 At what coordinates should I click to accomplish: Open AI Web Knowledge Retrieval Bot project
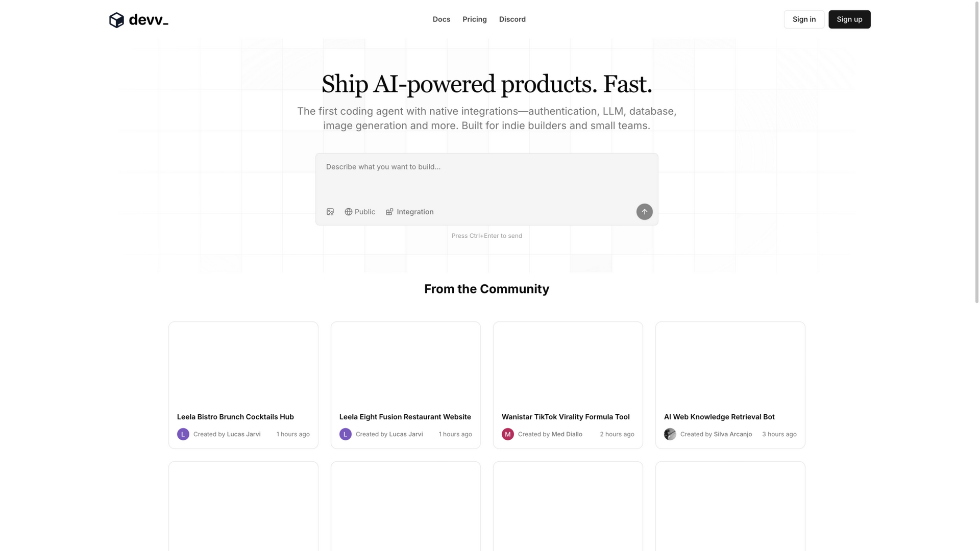[x=730, y=385]
